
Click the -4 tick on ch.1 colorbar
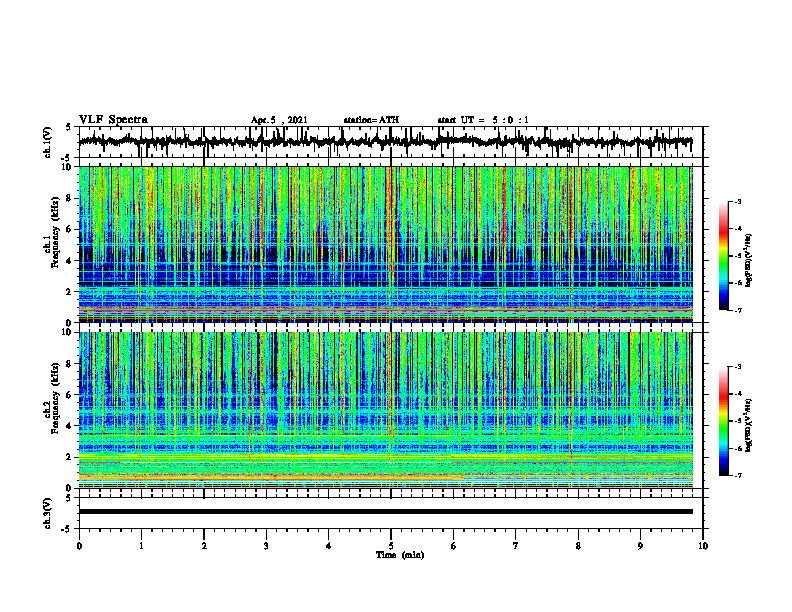pos(737,229)
